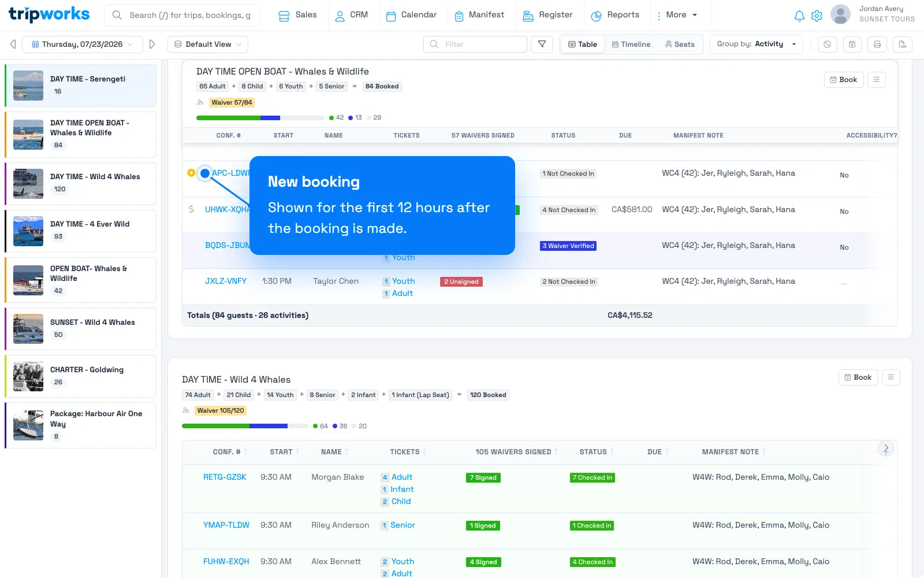
Task: Select SUNSET - Wild 4 Whales in sidebar
Action: [81, 328]
